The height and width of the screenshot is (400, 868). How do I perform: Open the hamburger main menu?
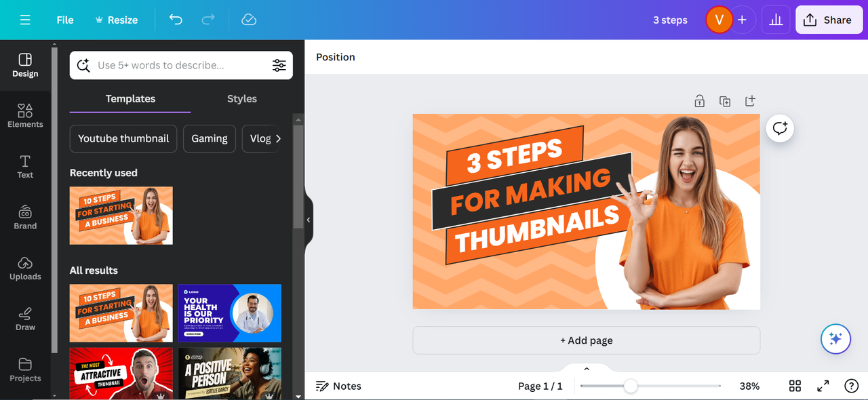(25, 20)
